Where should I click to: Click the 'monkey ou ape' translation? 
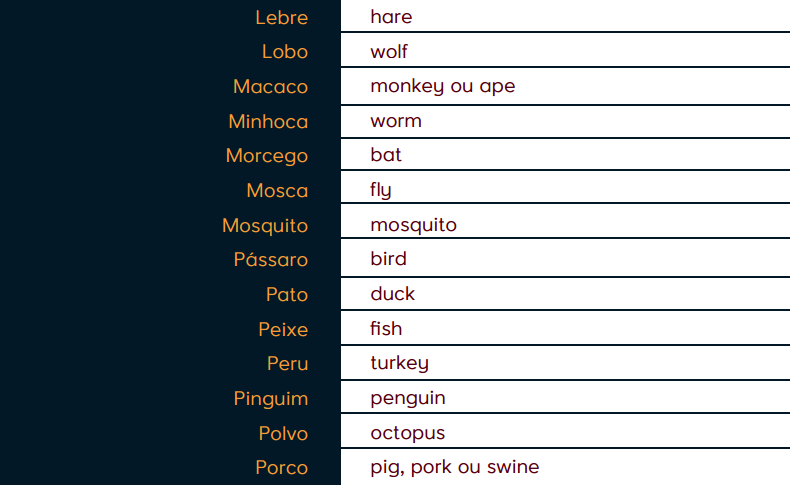(x=442, y=86)
